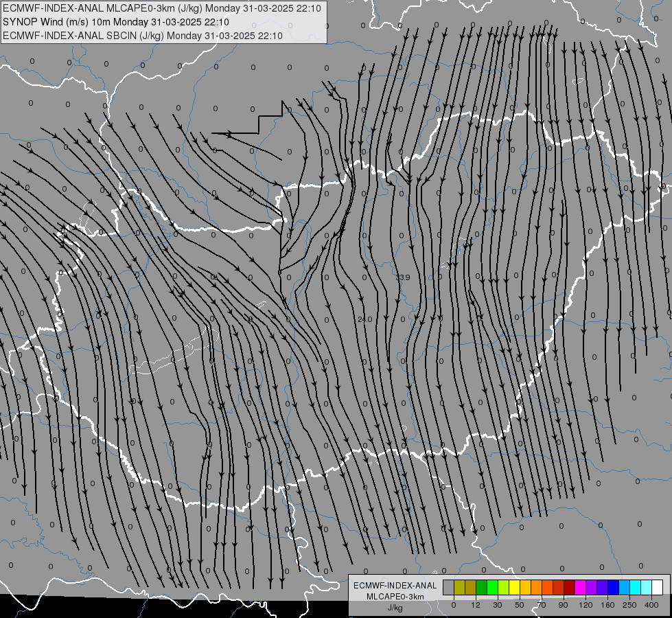The image size is (672, 618).
Task: Choose the dark green legend swatch
Action: coord(482,587)
